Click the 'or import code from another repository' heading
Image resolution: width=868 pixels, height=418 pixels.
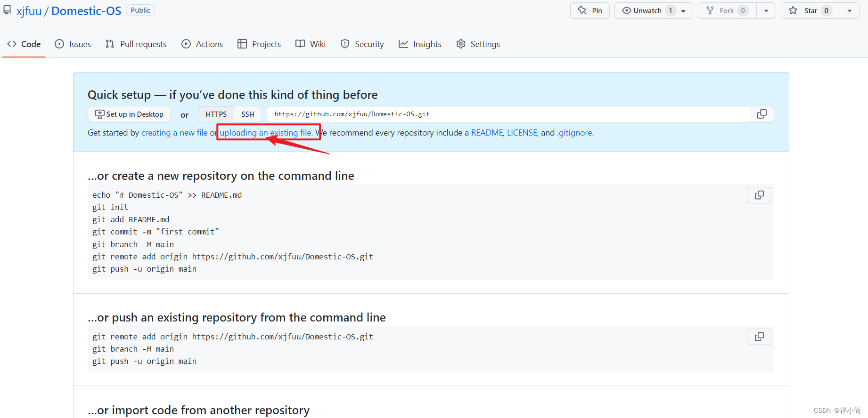[x=198, y=410]
